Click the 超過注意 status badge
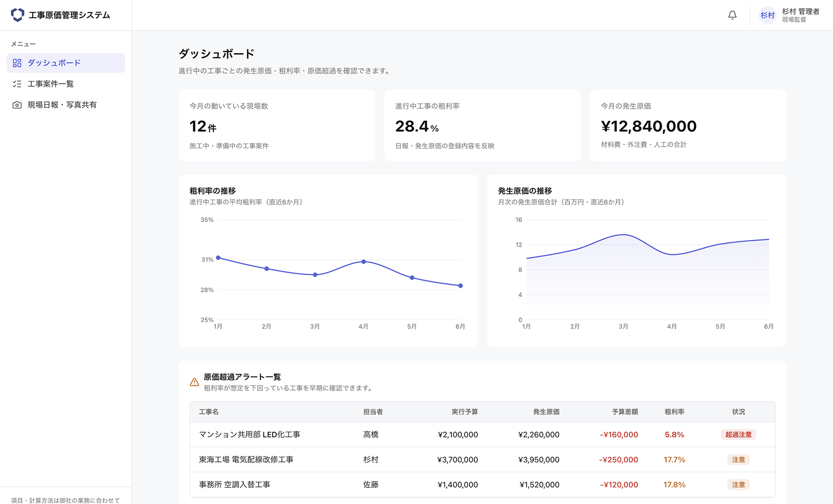 (738, 434)
